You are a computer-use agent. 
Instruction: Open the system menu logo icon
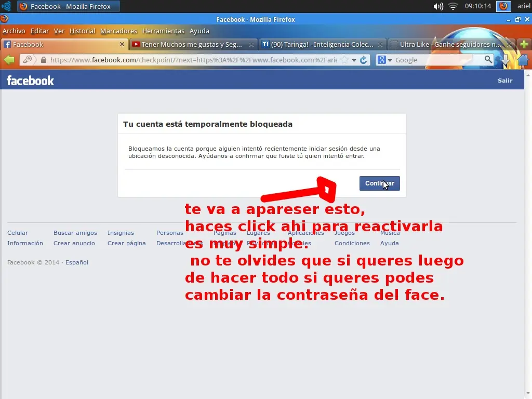pos(6,6)
